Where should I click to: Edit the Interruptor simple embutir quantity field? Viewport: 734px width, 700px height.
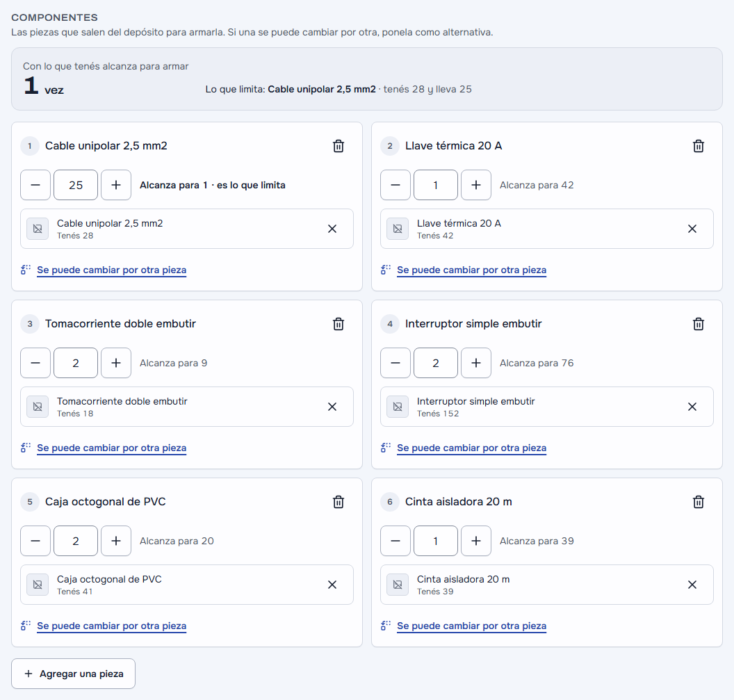[x=436, y=363]
